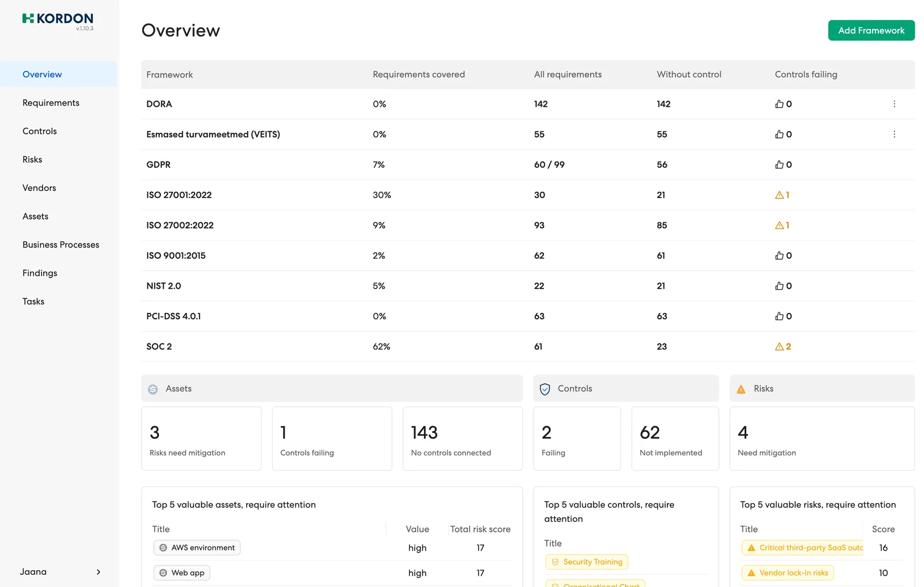
Task: Click the 62% value in SOC 2 row
Action: click(381, 346)
